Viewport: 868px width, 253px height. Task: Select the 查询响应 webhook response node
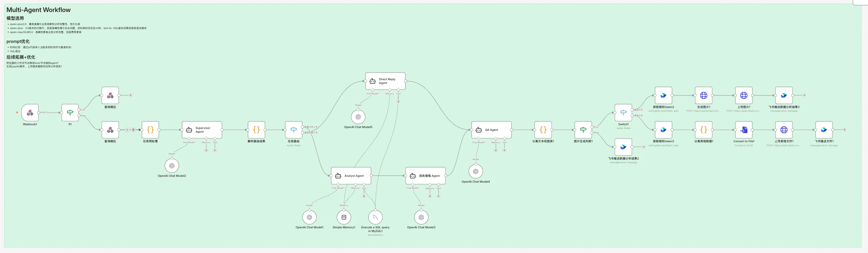[110, 130]
